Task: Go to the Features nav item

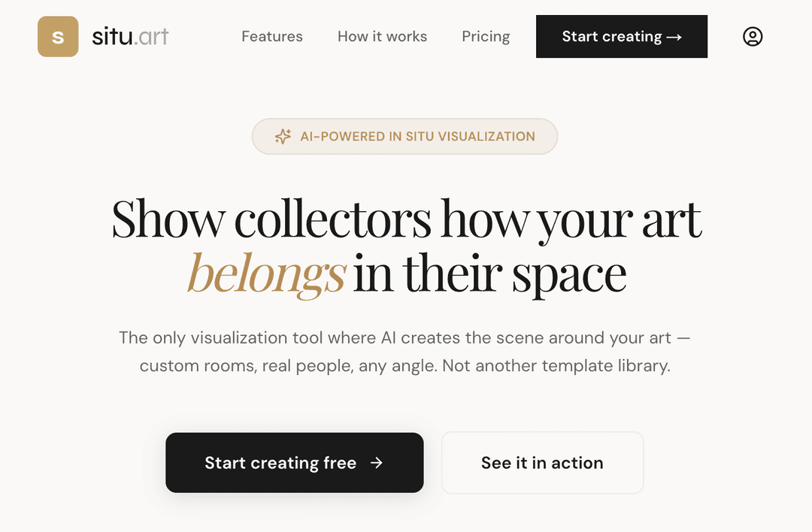Action: tap(272, 37)
